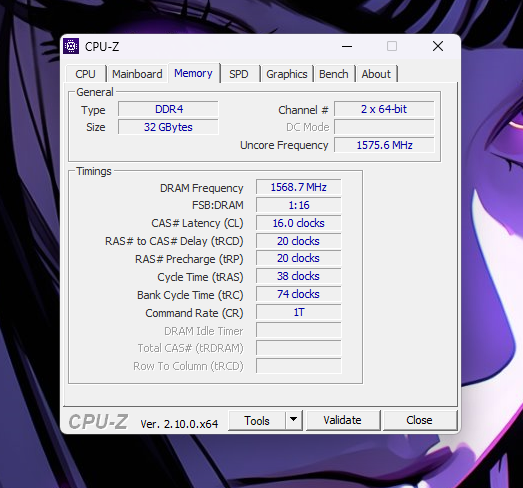The width and height of the screenshot is (523, 488).
Task: Minimize the CPU-Z window
Action: point(347,46)
